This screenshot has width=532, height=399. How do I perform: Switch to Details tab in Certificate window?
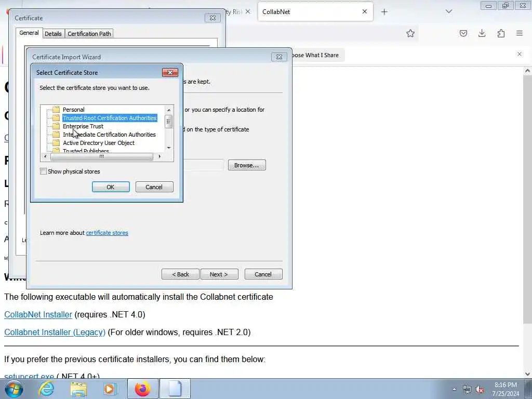pyautogui.click(x=53, y=34)
